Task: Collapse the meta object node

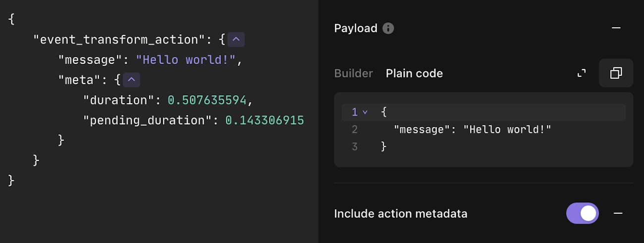Action: (131, 80)
